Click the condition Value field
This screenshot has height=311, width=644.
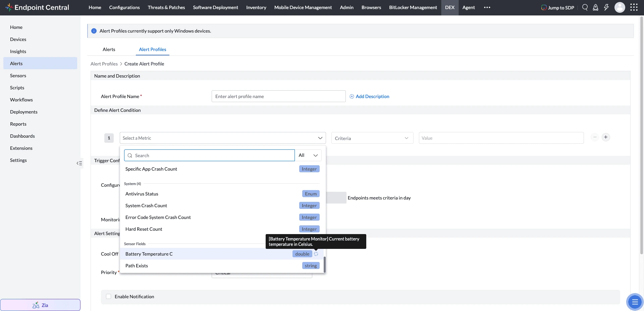pyautogui.click(x=501, y=138)
